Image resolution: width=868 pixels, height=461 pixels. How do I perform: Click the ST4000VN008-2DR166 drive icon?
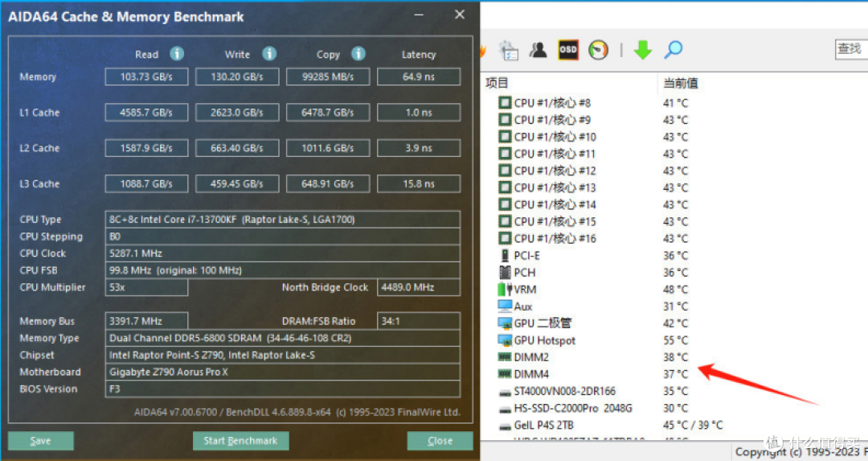click(504, 393)
